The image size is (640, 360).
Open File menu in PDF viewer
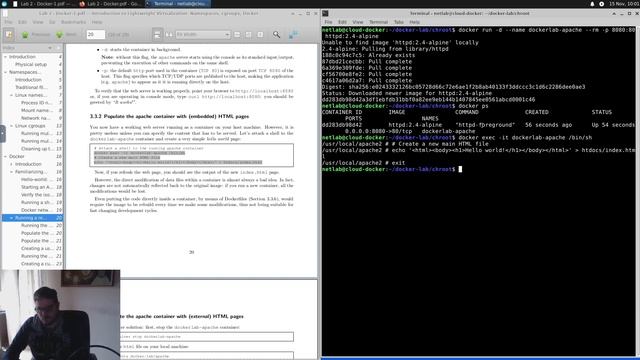[9, 22]
